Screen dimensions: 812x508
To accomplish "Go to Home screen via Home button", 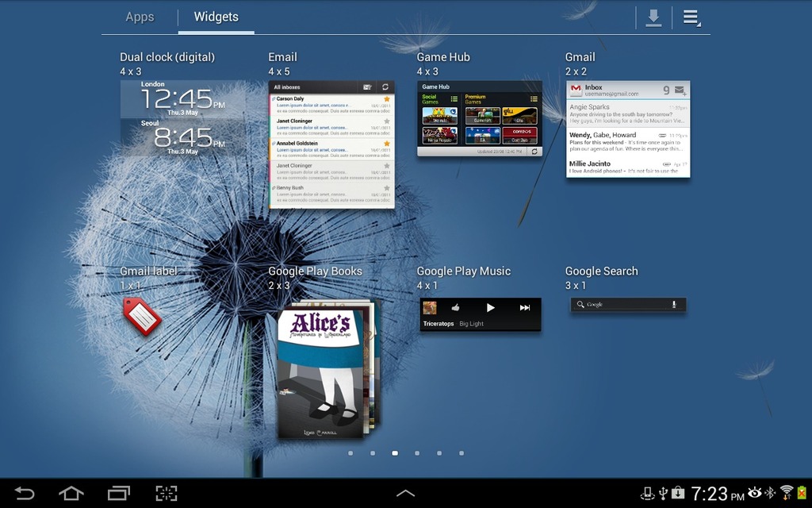I will [71, 493].
